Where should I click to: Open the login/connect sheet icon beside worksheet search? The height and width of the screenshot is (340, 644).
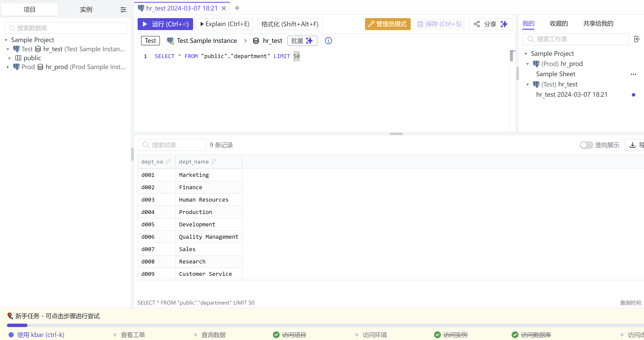[637, 39]
